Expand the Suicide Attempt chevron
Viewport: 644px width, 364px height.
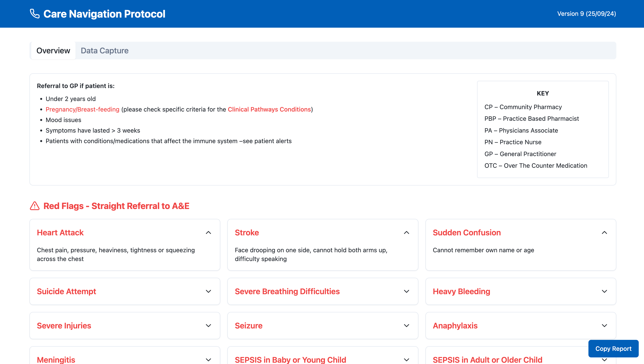point(208,291)
